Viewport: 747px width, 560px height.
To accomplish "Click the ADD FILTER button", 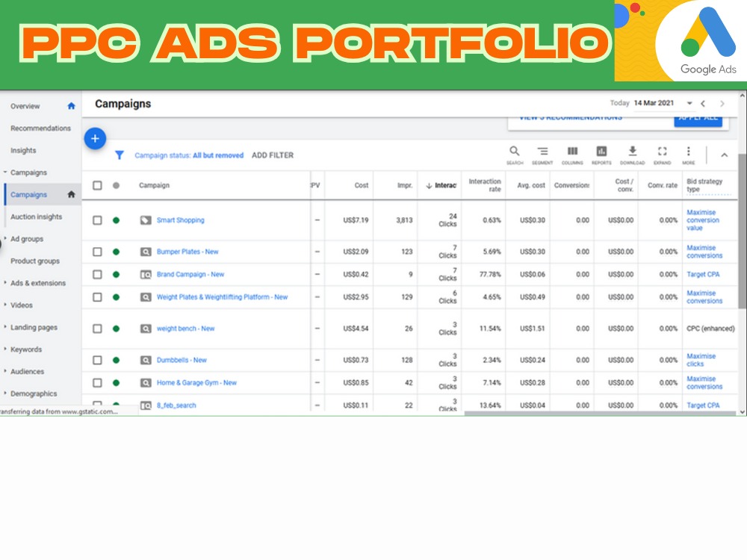I will [273, 155].
